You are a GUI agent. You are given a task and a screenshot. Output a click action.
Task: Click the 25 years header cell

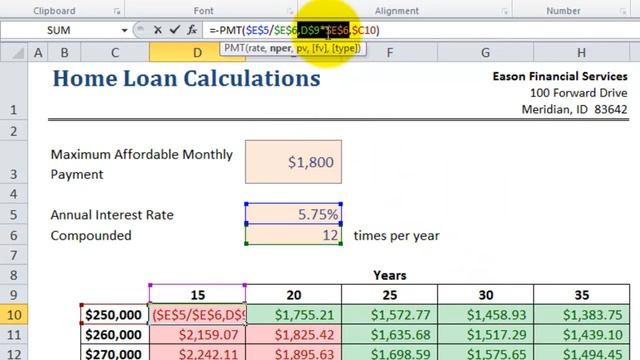click(x=389, y=295)
